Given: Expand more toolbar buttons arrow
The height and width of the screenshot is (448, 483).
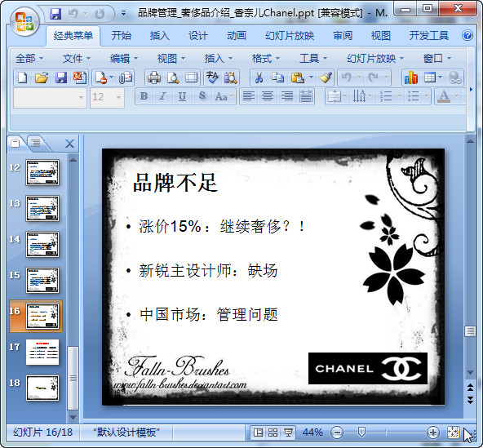Looking at the screenshot, I should (x=471, y=89).
